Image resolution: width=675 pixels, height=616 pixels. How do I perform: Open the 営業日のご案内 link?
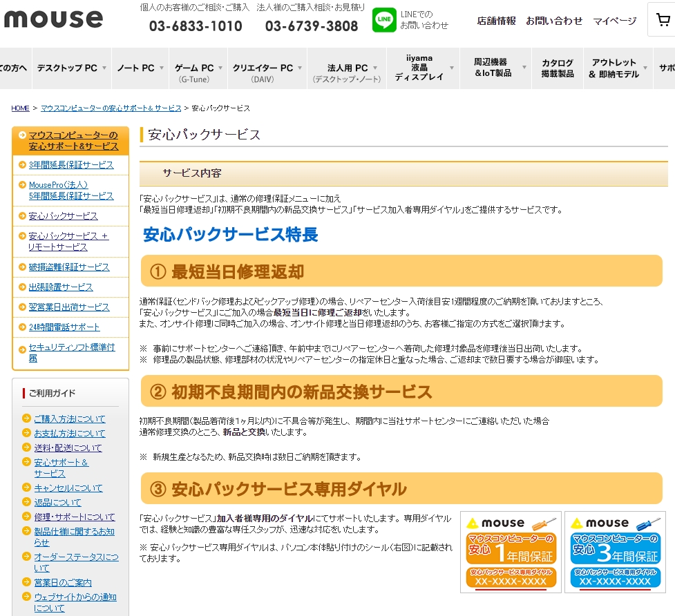coord(63,582)
